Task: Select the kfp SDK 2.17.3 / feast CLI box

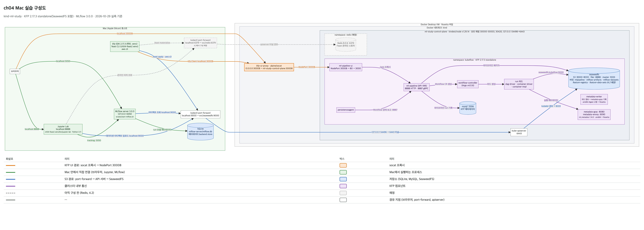Action: (125, 46)
